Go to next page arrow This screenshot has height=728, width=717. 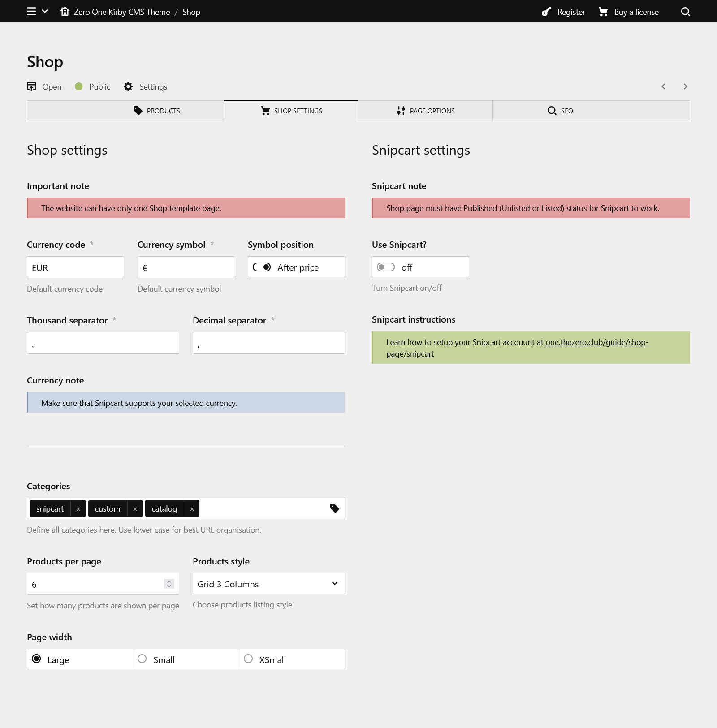point(685,86)
